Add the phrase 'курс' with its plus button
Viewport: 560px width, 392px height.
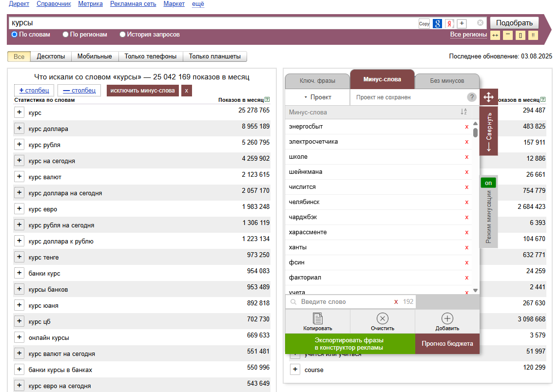19,112
